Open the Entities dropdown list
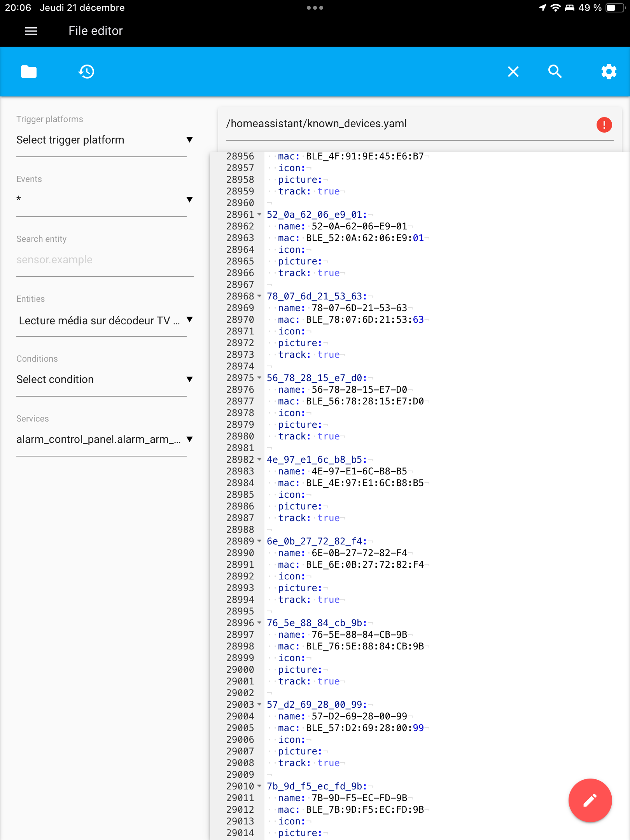The image size is (630, 840). click(105, 320)
